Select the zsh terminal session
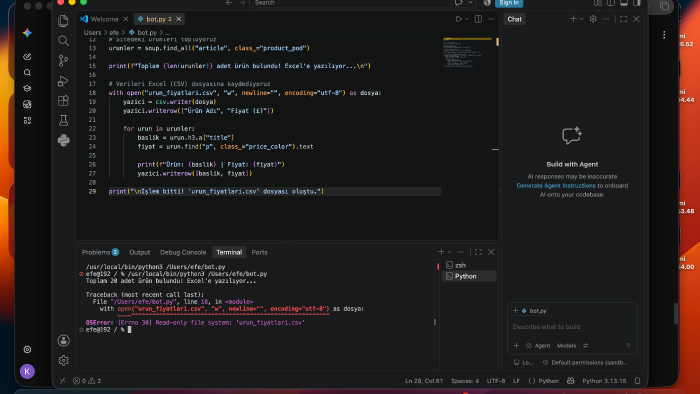This screenshot has height=394, width=700. tap(469, 265)
